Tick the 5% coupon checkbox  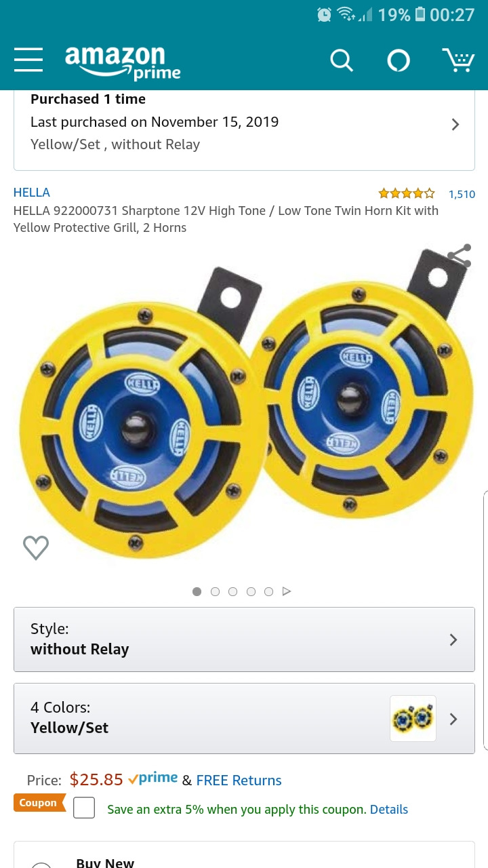click(84, 808)
